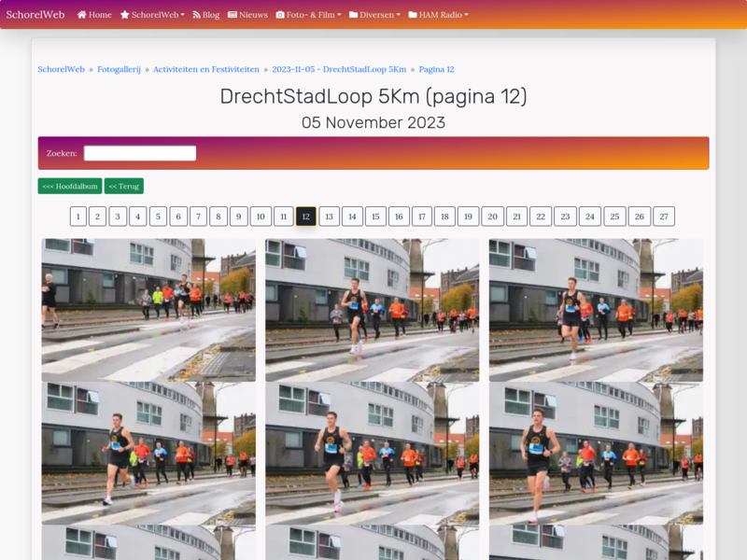The image size is (747, 560).
Task: Click the RSS feed icon beside Blog
Action: click(196, 15)
